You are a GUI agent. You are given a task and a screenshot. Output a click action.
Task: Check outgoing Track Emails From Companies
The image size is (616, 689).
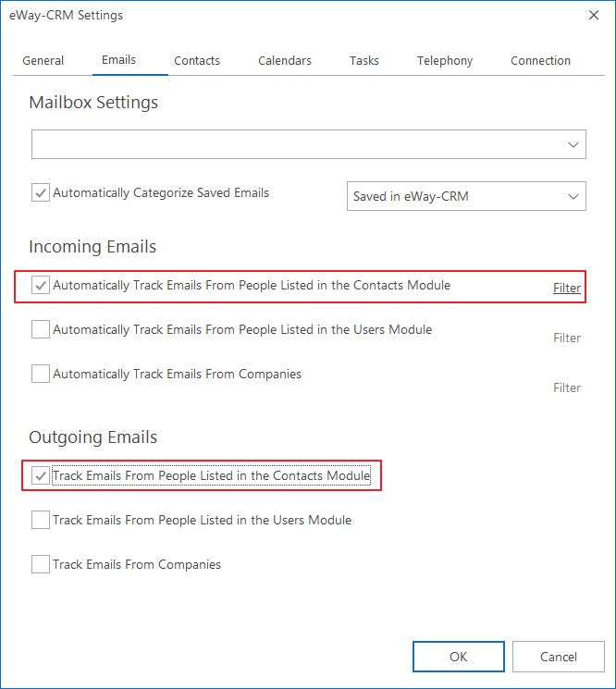(x=41, y=564)
